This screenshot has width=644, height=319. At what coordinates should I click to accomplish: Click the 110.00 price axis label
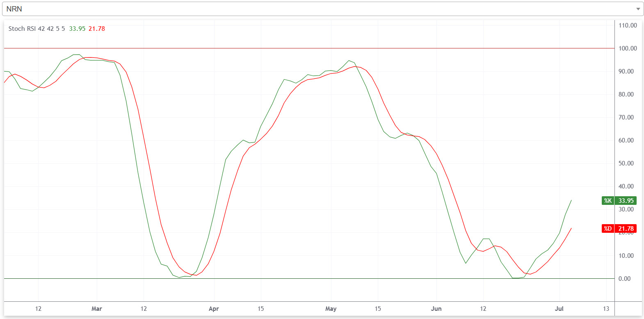628,25
